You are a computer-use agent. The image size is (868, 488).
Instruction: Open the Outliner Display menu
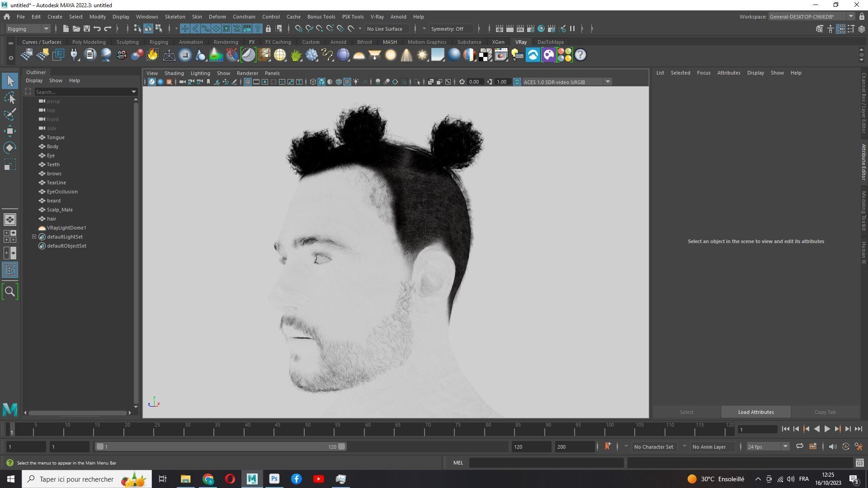click(34, 80)
